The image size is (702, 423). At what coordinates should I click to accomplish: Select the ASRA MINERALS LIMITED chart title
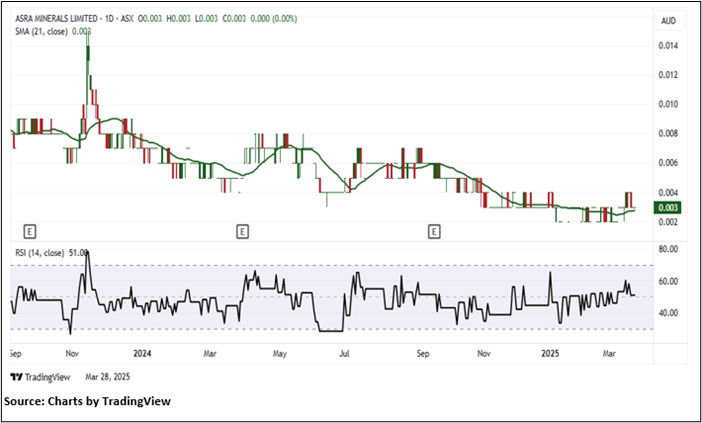(56, 19)
